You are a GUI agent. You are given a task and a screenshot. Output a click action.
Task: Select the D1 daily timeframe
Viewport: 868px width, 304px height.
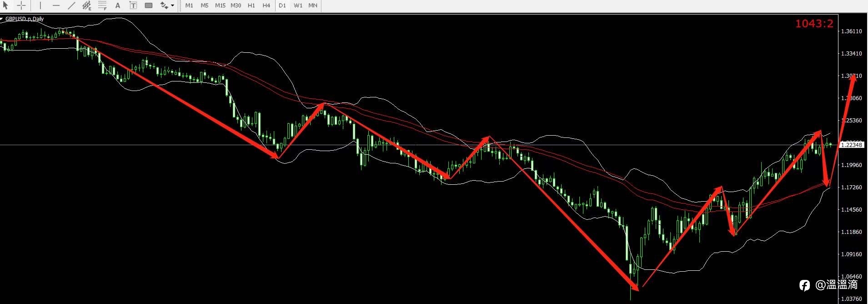(282, 5)
